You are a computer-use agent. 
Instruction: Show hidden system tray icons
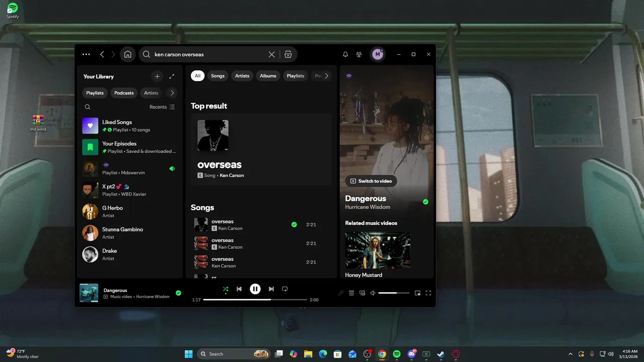click(x=570, y=354)
